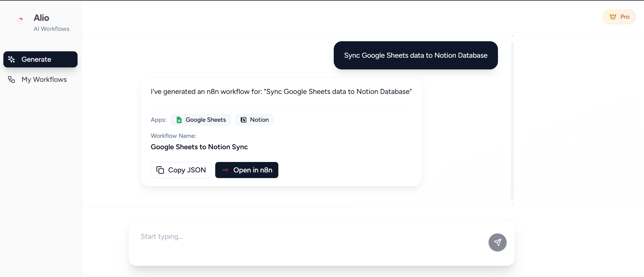This screenshot has width=644, height=277.
Task: Click the Alio title text
Action: 41,18
